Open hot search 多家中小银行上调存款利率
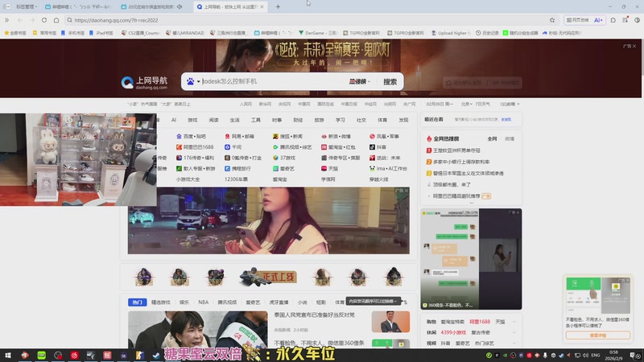This screenshot has width=644, height=362. [x=461, y=162]
